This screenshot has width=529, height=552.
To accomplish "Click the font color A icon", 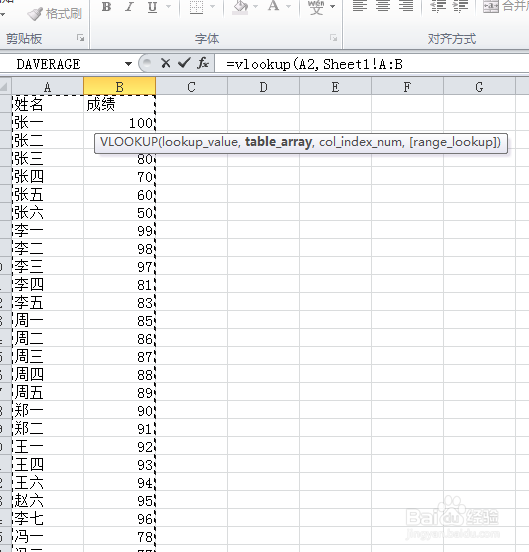I will point(274,7).
